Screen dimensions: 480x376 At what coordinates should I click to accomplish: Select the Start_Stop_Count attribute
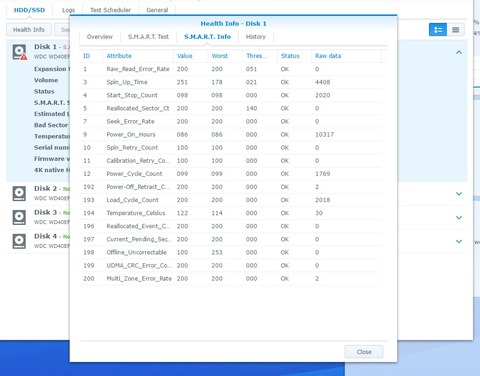[231, 95]
